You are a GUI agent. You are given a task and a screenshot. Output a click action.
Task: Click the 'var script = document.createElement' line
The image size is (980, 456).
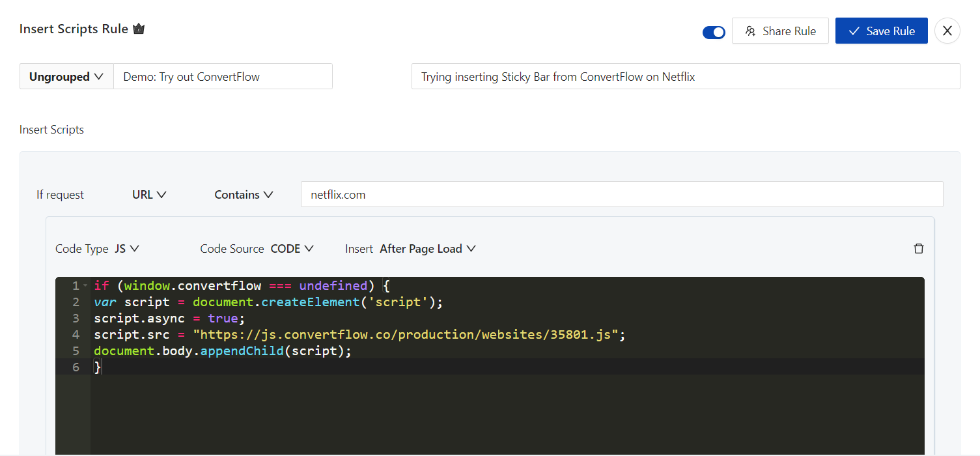268,302
